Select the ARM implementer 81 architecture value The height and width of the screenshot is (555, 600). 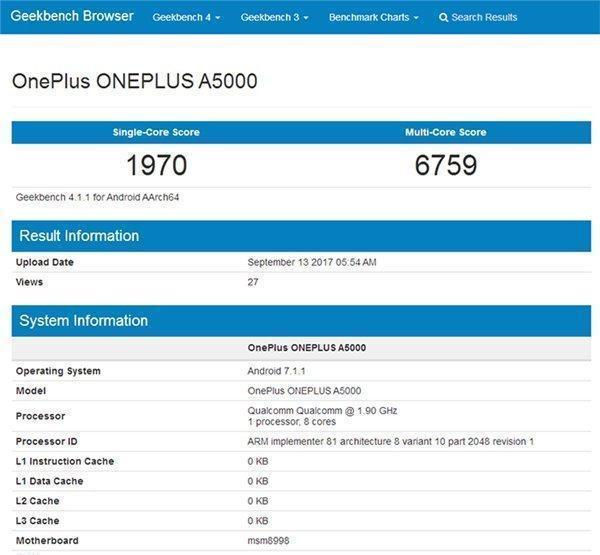391,441
